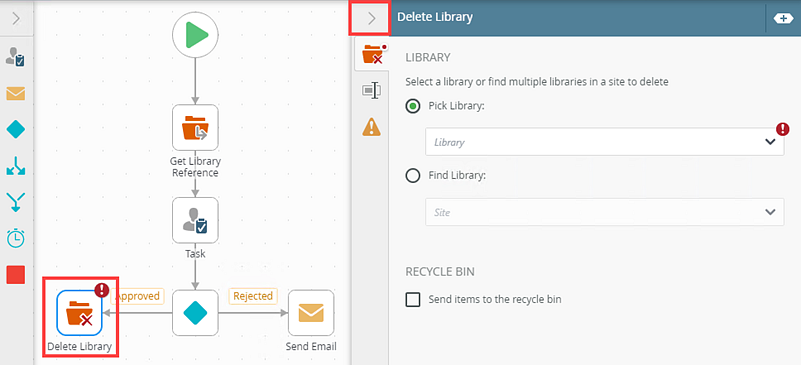Open the Properties tab with text cursor icon

click(x=371, y=91)
